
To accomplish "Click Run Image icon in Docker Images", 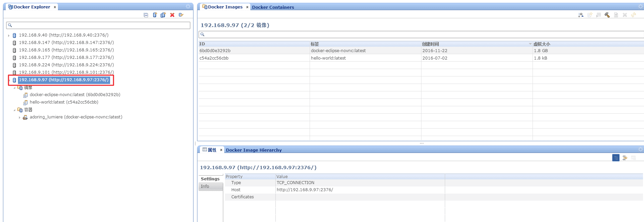I will click(599, 15).
